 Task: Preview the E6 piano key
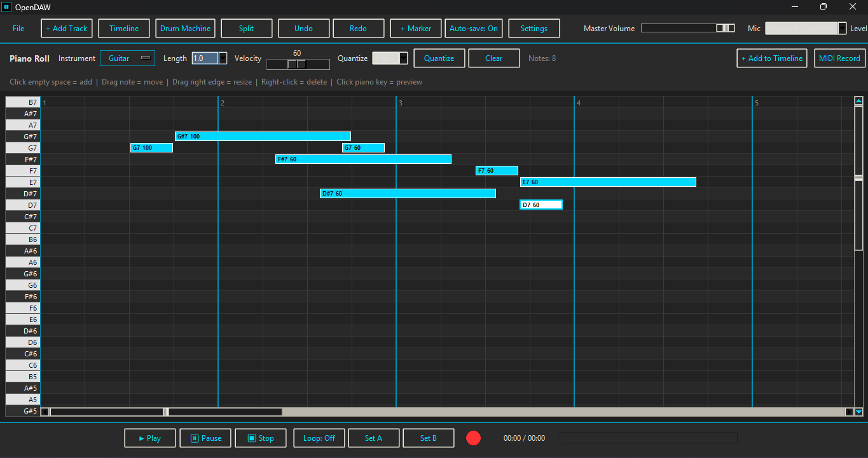click(23, 319)
